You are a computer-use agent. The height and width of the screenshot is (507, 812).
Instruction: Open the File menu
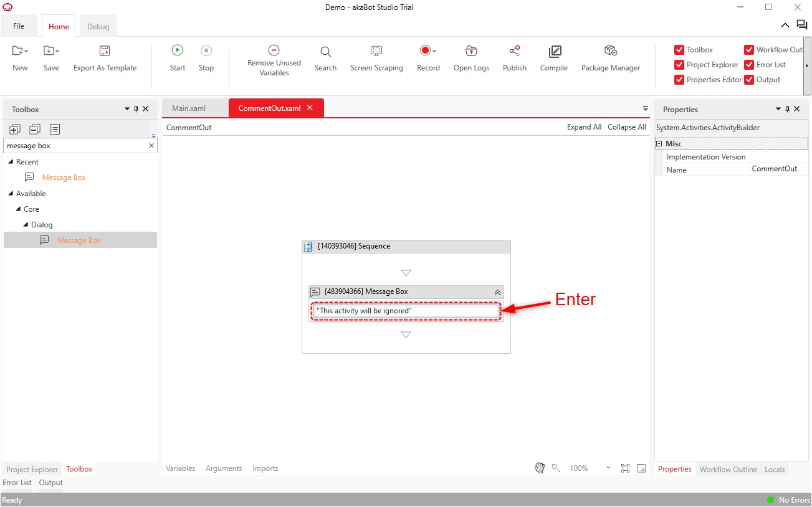[x=19, y=26]
